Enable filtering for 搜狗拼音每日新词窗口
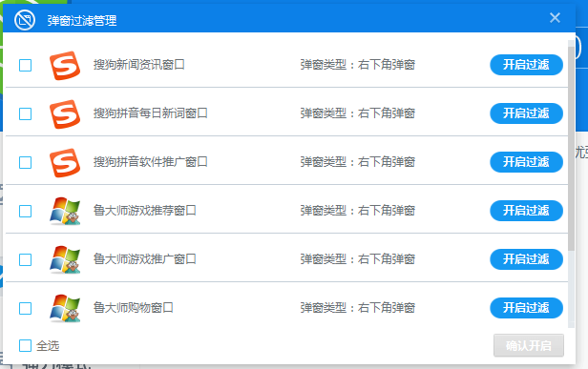Image resolution: width=588 pixels, height=369 pixels. [526, 113]
